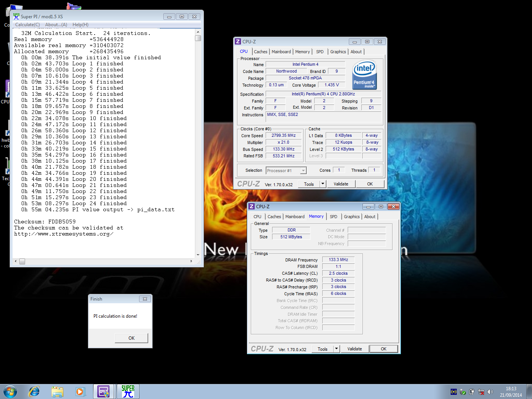The height and width of the screenshot is (399, 532).
Task: Open the Help(H) menu in Super PI
Action: 81,25
